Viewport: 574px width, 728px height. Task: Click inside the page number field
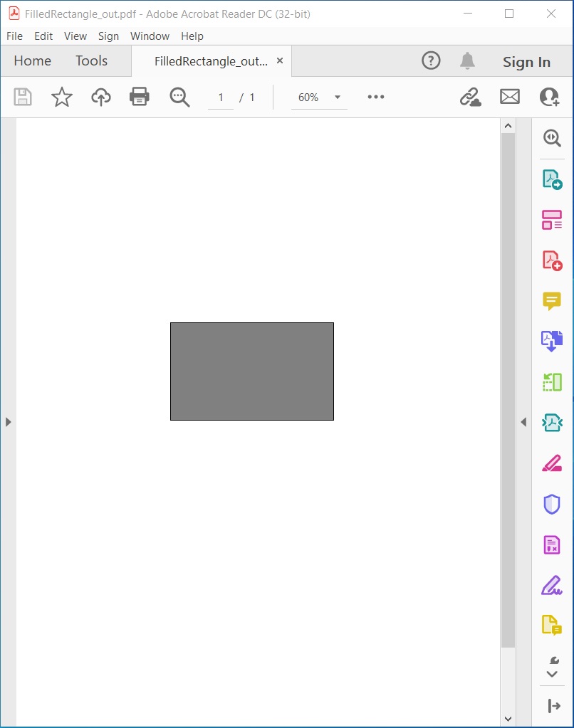click(220, 97)
